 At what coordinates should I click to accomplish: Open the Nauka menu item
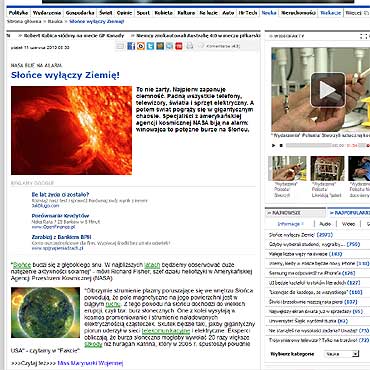tap(269, 13)
